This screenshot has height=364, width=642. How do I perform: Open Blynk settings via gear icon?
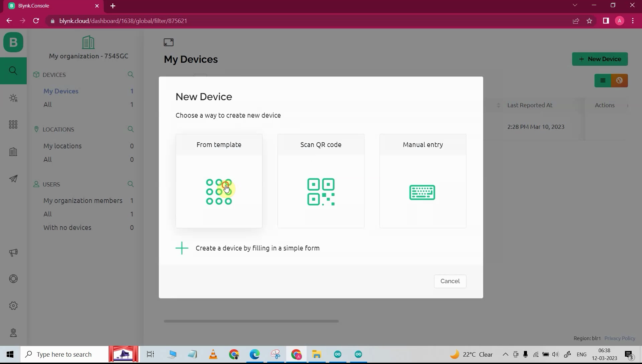coord(13,305)
